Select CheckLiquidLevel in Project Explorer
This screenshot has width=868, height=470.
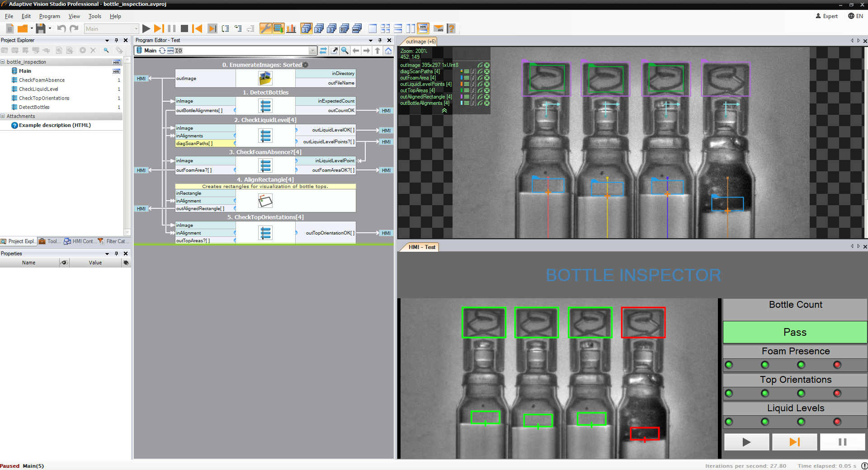[x=38, y=89]
